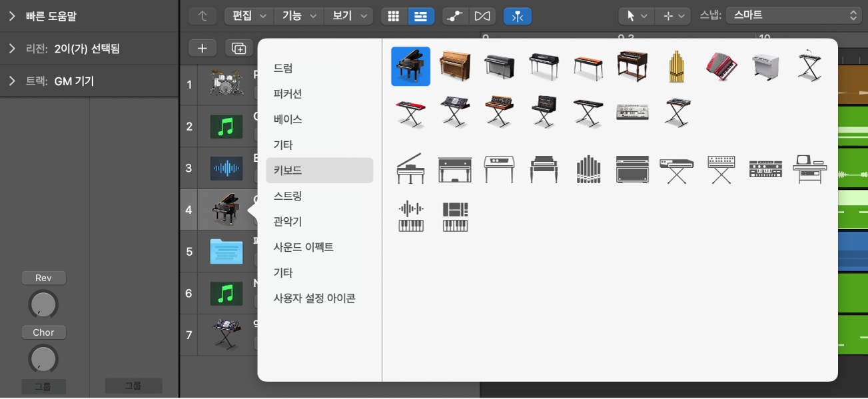Viewport: 868px width, 399px height.
Task: Select the accordion icon in the keyboard icon grid
Action: click(721, 66)
